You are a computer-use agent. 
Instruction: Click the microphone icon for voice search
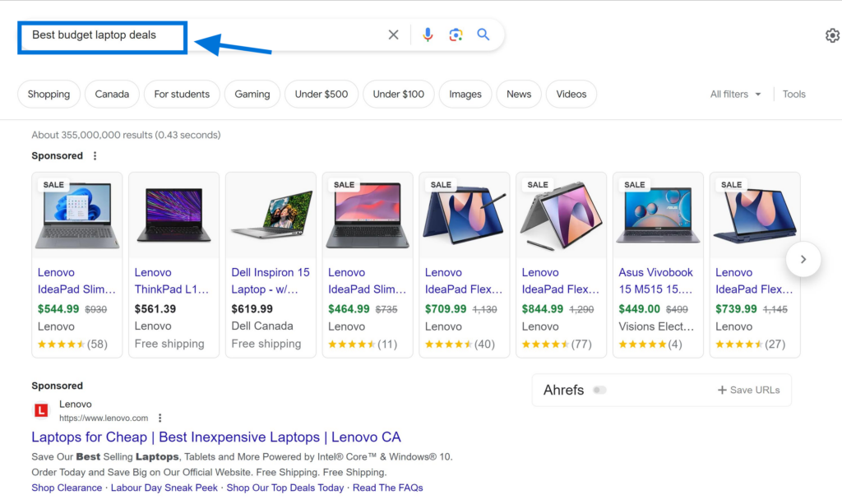(427, 35)
